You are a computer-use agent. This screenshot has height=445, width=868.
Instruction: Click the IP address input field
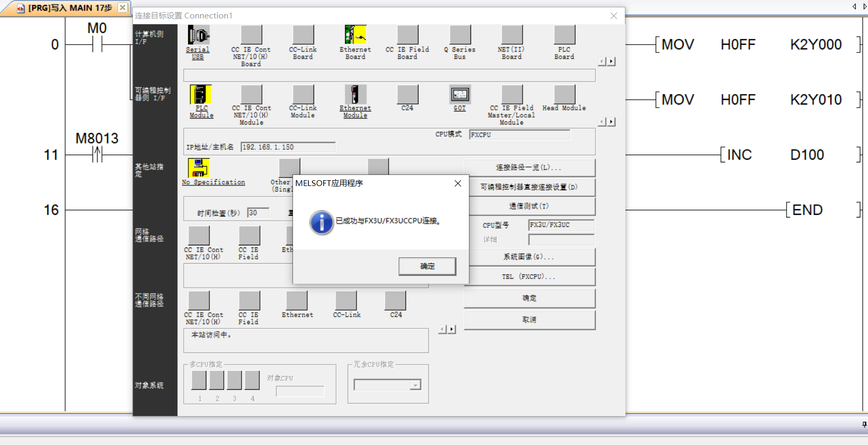(x=288, y=147)
